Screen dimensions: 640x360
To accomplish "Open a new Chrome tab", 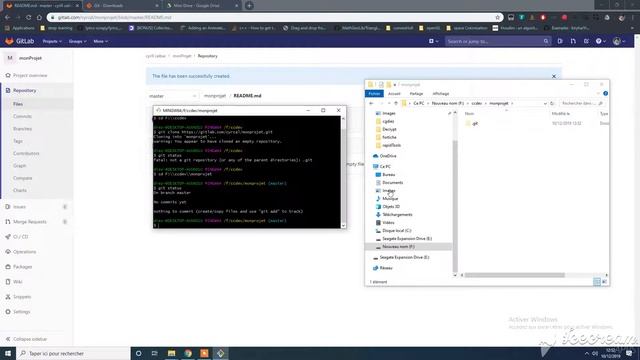I will pyautogui.click(x=249, y=6).
